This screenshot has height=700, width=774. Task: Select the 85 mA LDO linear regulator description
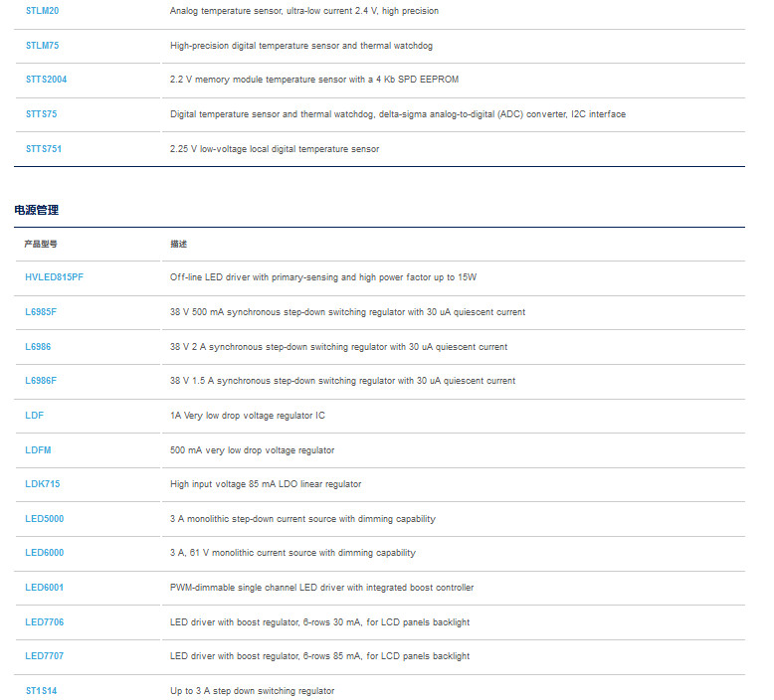click(x=266, y=484)
